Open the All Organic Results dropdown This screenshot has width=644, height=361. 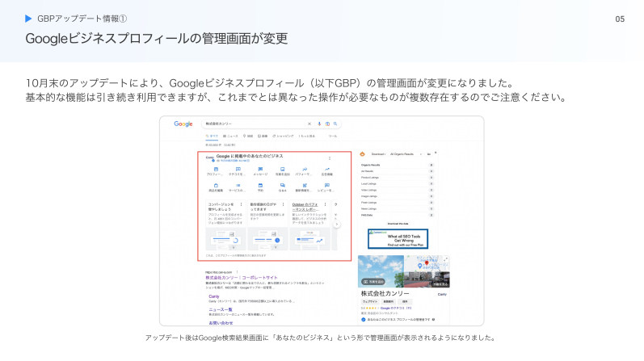[x=406, y=154]
